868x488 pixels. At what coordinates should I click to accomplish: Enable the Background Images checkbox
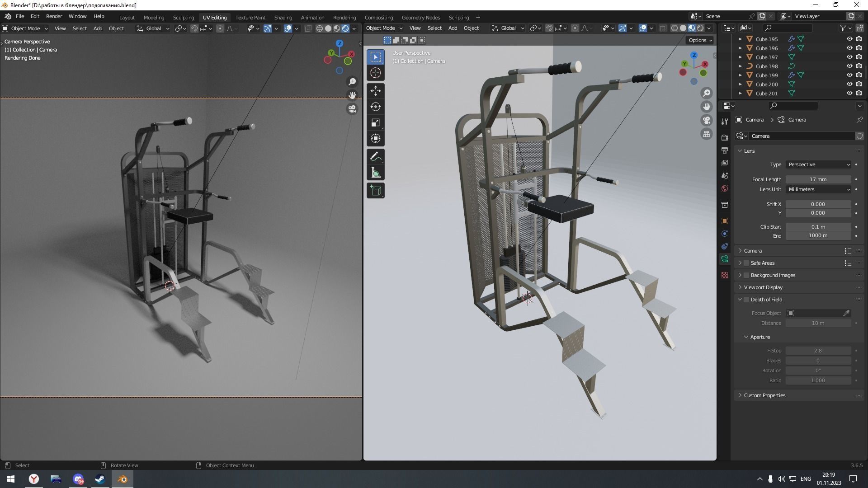(746, 275)
